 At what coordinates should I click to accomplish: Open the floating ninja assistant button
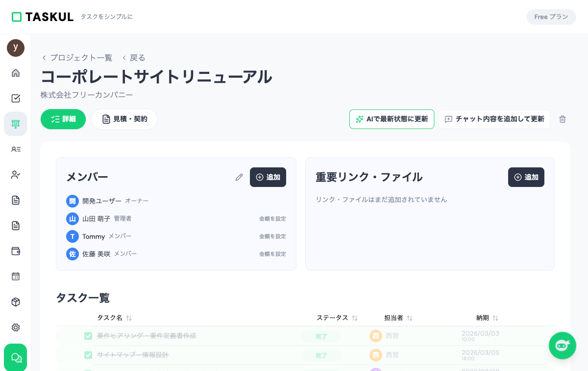pos(562,346)
